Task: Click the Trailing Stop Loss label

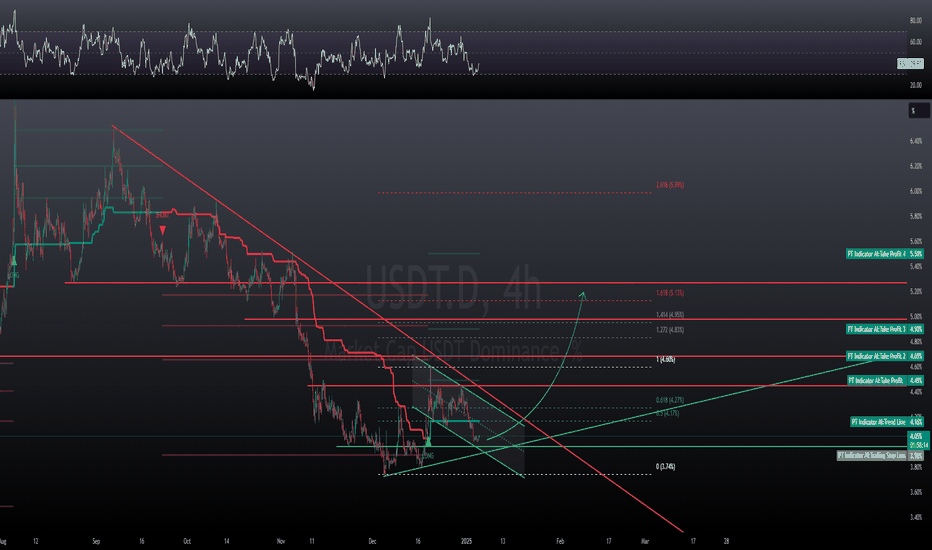Action: (880, 455)
